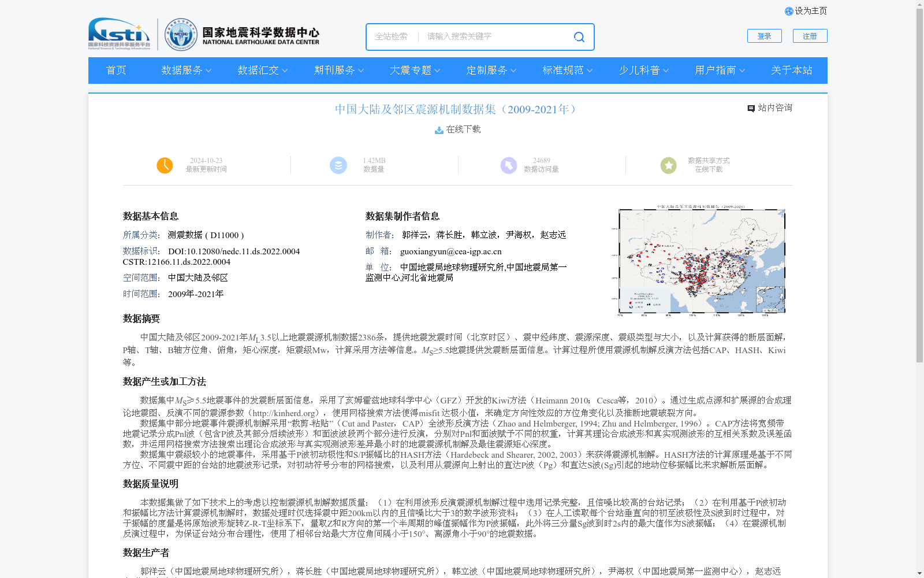The image size is (924, 578).
Task: Click the 2009年-2021年 time range value
Action: (196, 294)
